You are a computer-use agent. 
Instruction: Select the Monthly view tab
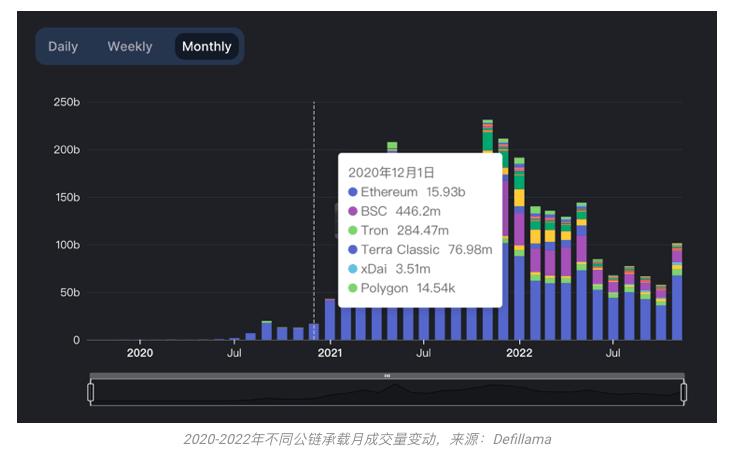(207, 47)
